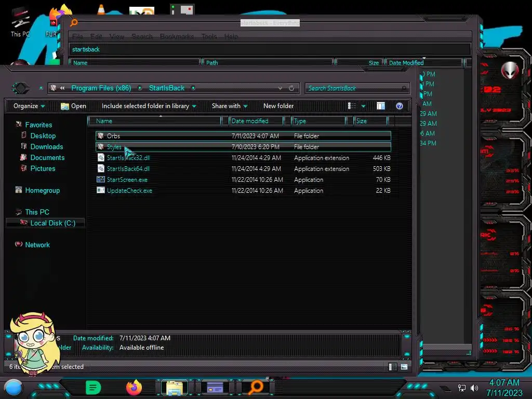Sort by Name column header
Image resolution: width=532 pixels, height=399 pixels.
[x=154, y=121]
